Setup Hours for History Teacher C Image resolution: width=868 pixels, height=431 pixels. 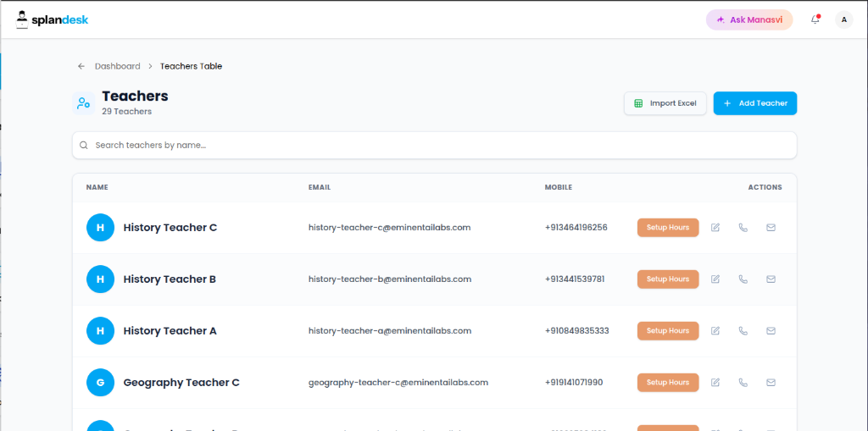[668, 228]
